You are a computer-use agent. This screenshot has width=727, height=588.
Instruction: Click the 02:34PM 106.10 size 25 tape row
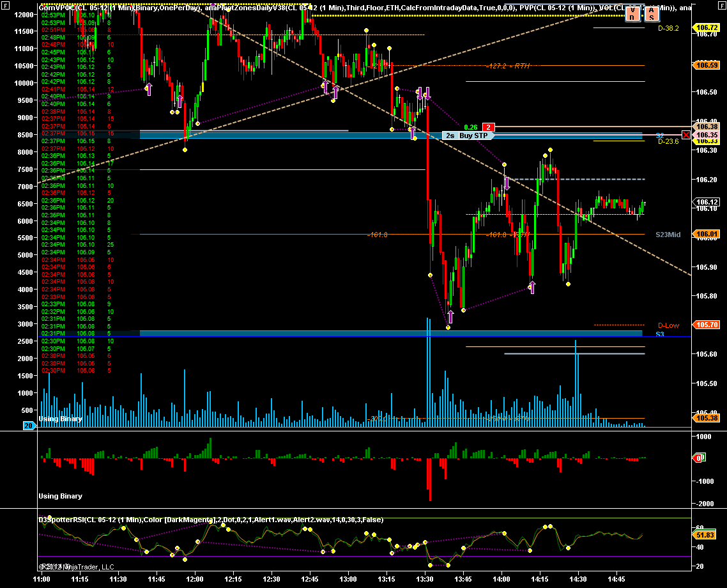pyautogui.click(x=77, y=244)
